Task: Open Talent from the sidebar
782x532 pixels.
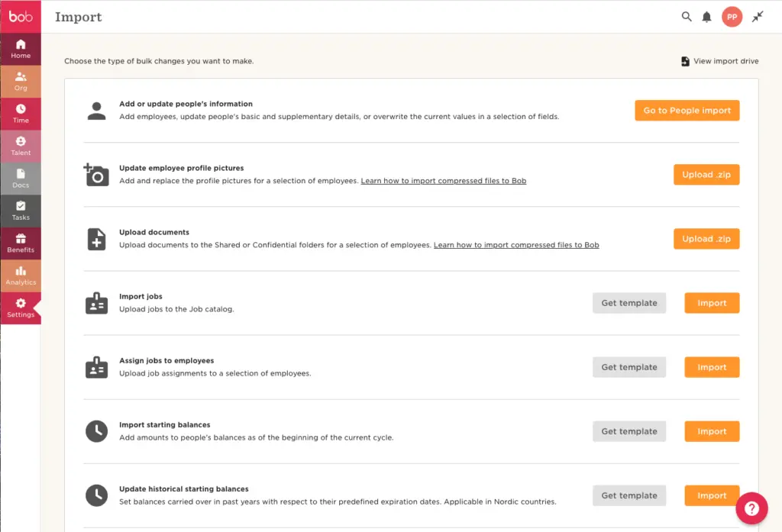Action: point(21,146)
